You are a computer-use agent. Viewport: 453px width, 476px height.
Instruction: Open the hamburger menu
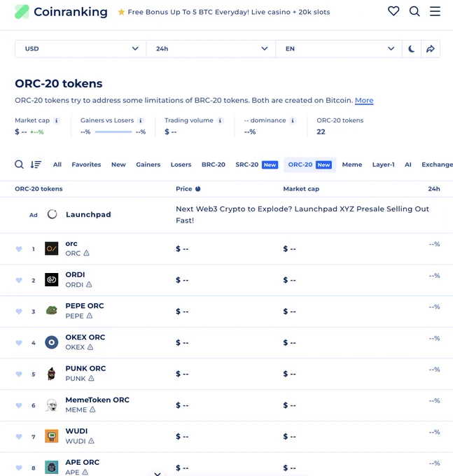point(435,11)
